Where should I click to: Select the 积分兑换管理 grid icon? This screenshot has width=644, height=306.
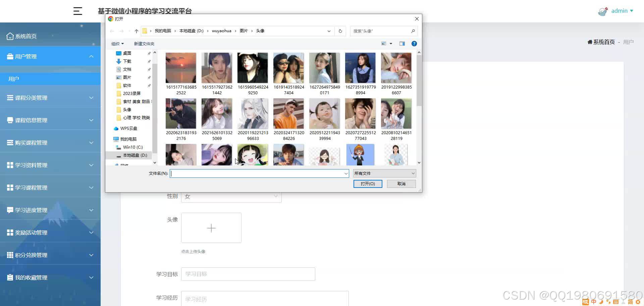(x=10, y=255)
